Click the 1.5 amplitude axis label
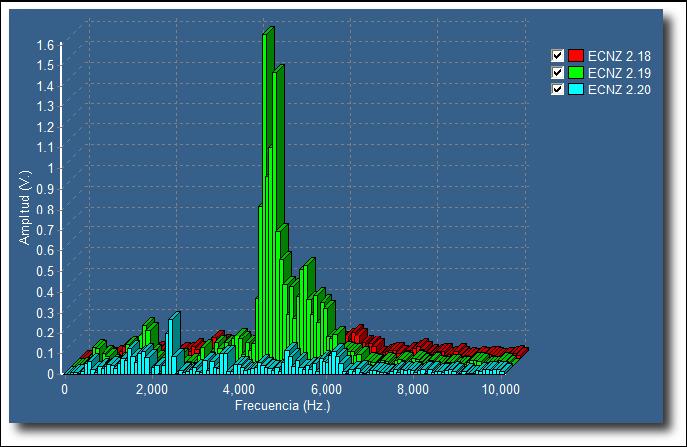The image size is (687, 447). (x=46, y=66)
